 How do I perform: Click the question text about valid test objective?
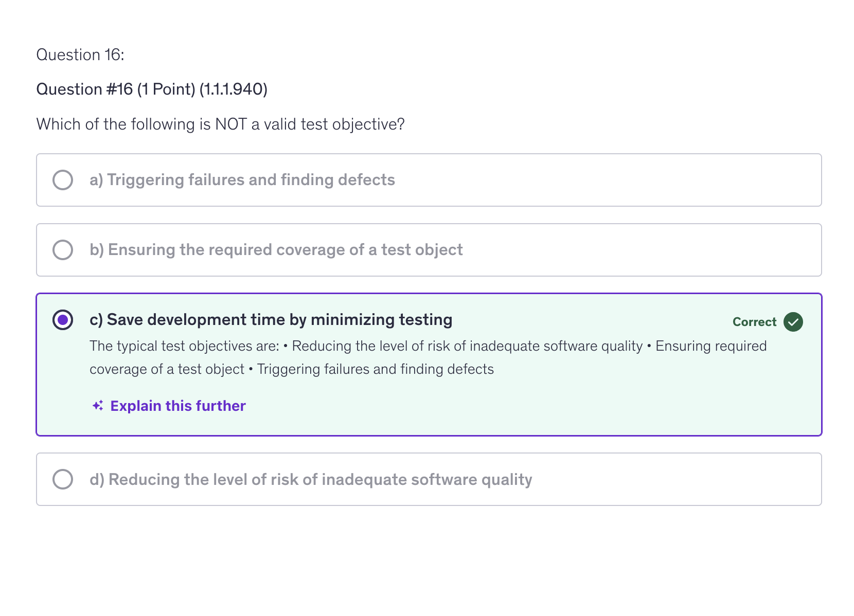click(220, 124)
